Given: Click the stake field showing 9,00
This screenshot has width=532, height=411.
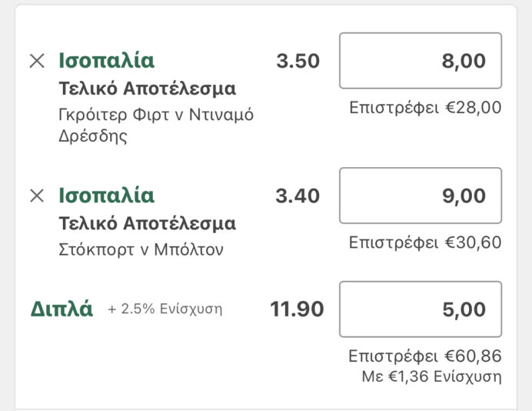Looking at the screenshot, I should tap(420, 195).
